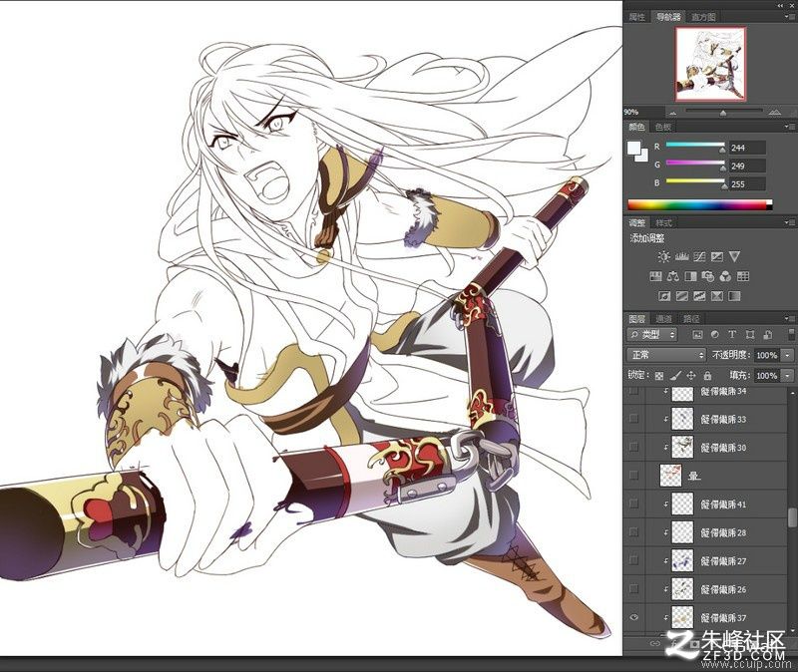Click the G value field showing 249

[x=747, y=166]
